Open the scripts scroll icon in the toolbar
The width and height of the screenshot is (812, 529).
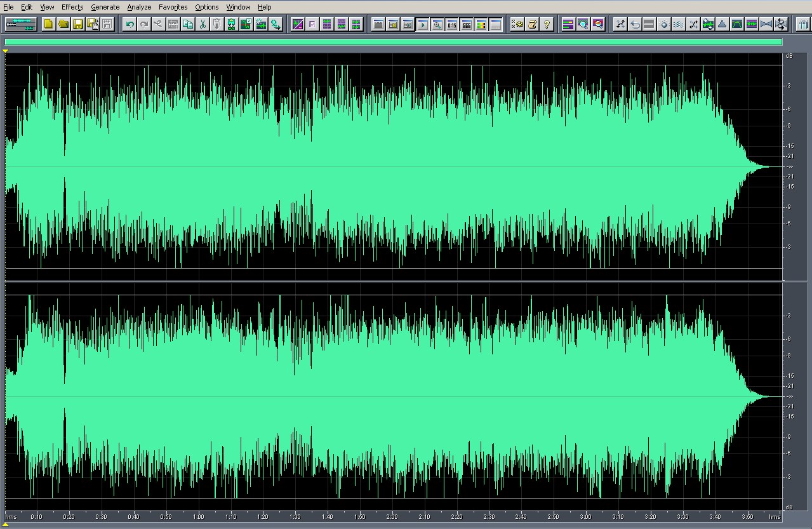point(533,24)
